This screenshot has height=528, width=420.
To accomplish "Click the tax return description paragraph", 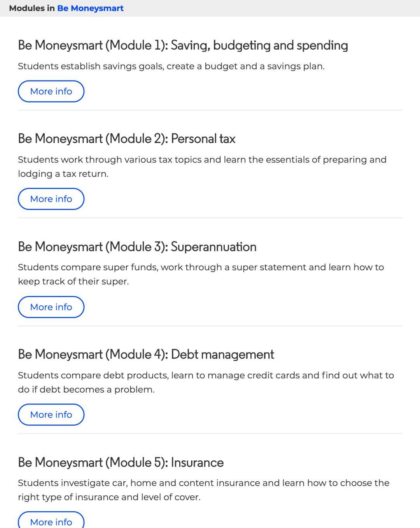I will click(202, 167).
